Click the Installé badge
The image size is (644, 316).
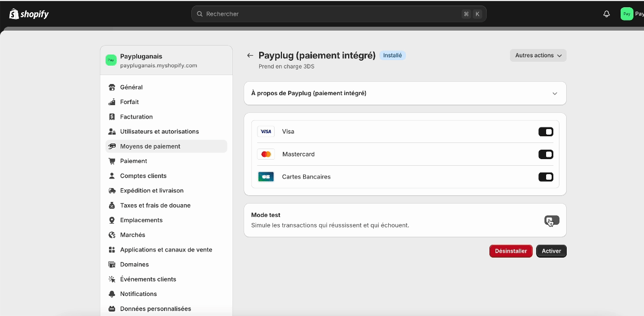(392, 55)
